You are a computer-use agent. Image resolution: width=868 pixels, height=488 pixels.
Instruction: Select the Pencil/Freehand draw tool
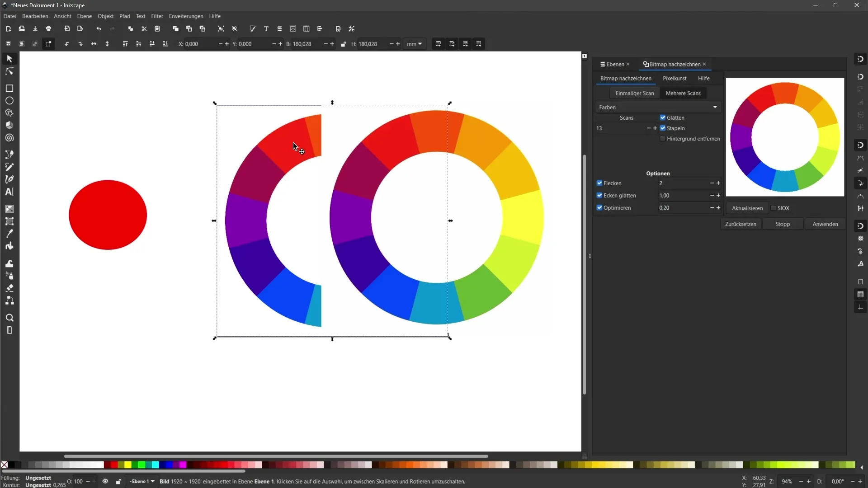point(9,167)
